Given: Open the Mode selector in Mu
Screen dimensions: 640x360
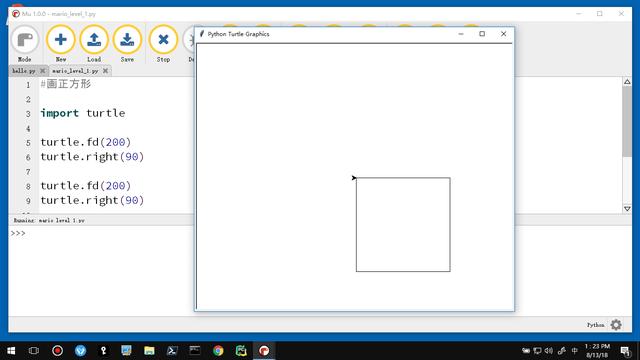Looking at the screenshot, I should coord(24,44).
